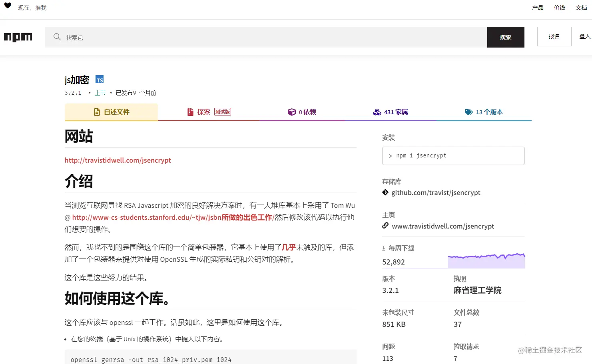The image size is (592, 364).
Task: Click the purple box dependencies icon
Action: pos(292,112)
